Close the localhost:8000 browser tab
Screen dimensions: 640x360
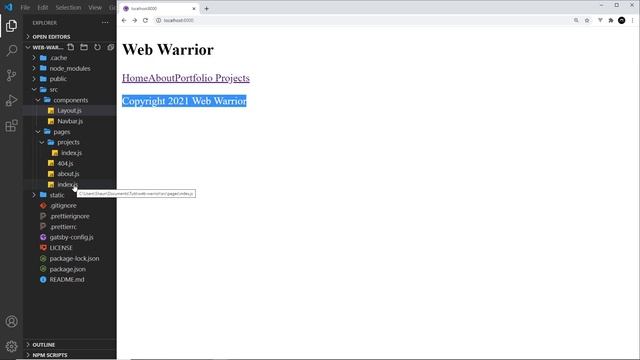pyautogui.click(x=194, y=9)
